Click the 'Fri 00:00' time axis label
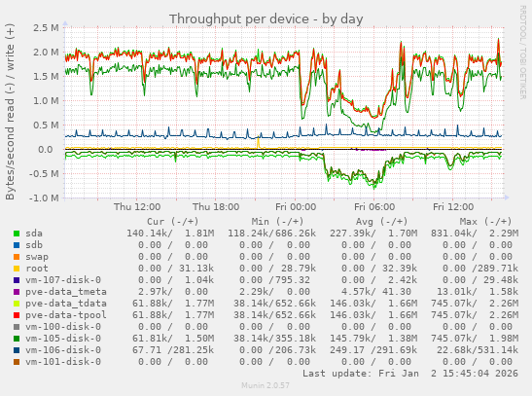This screenshot has width=532, height=396. 296,207
